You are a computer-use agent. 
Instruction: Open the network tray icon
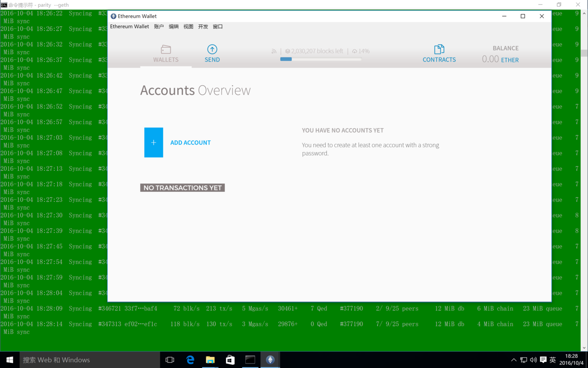(x=524, y=360)
